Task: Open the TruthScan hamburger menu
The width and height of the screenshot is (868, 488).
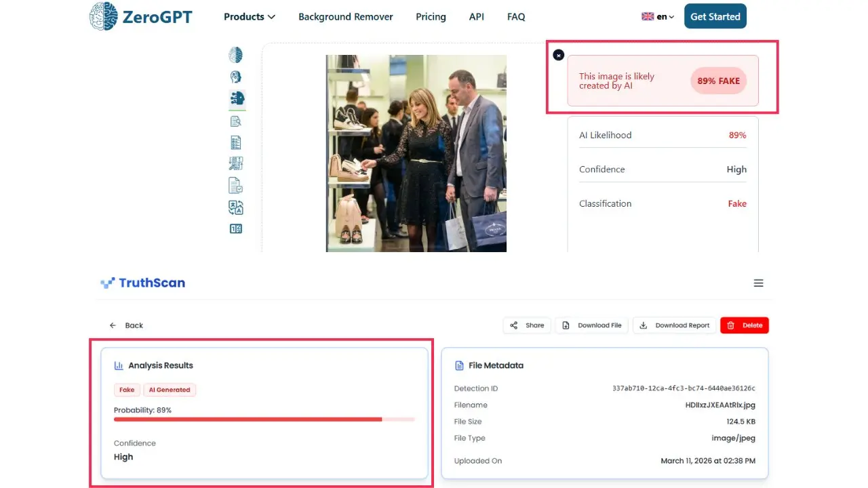Action: [758, 283]
